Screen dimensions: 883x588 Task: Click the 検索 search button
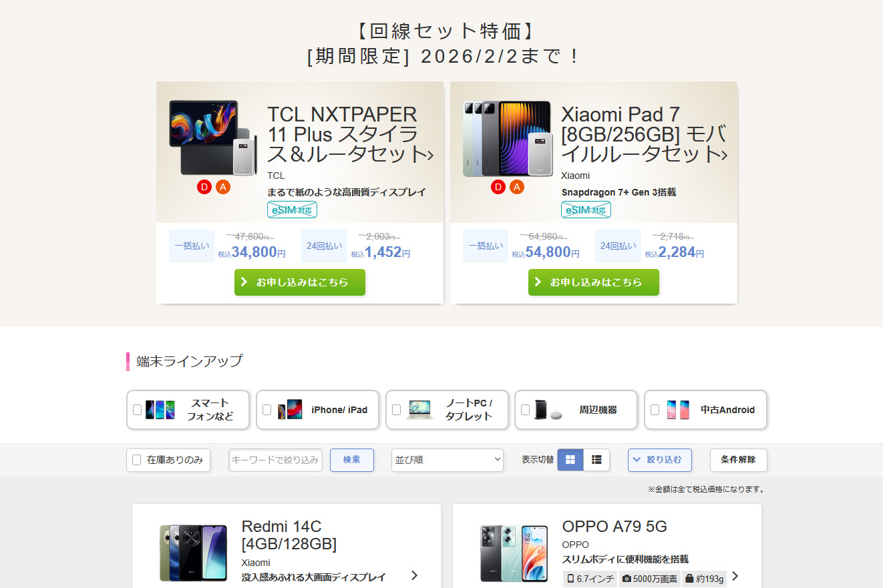tap(352, 460)
